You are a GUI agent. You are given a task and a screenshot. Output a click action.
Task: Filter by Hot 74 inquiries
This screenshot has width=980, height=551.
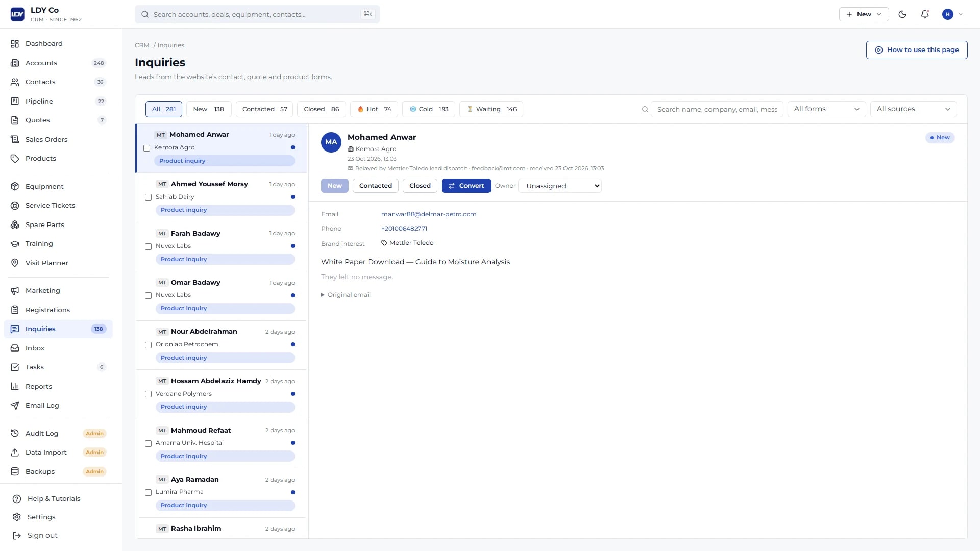pos(374,109)
